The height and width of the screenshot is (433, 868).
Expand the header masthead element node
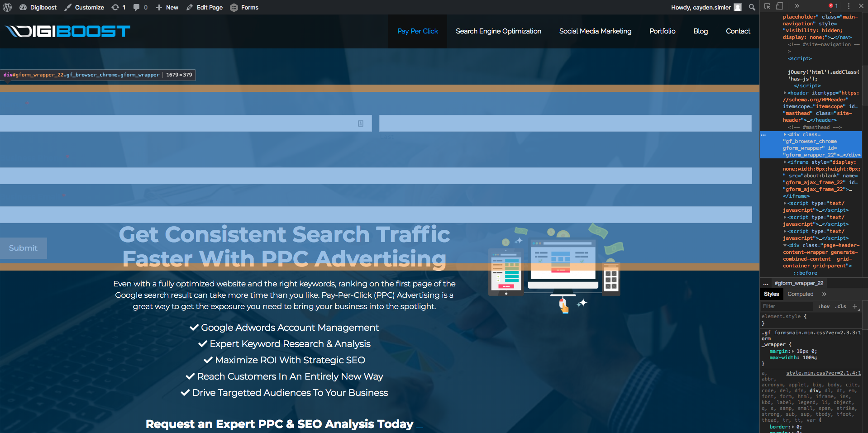pos(785,93)
